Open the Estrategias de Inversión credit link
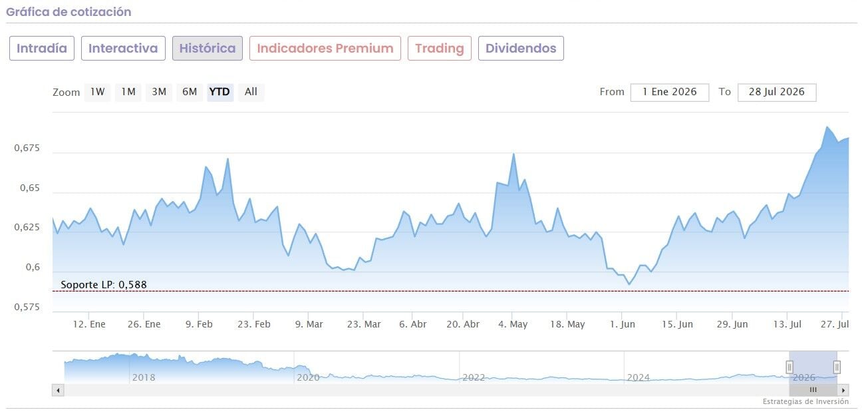Viewport: 868px width, 418px height. tap(805, 401)
